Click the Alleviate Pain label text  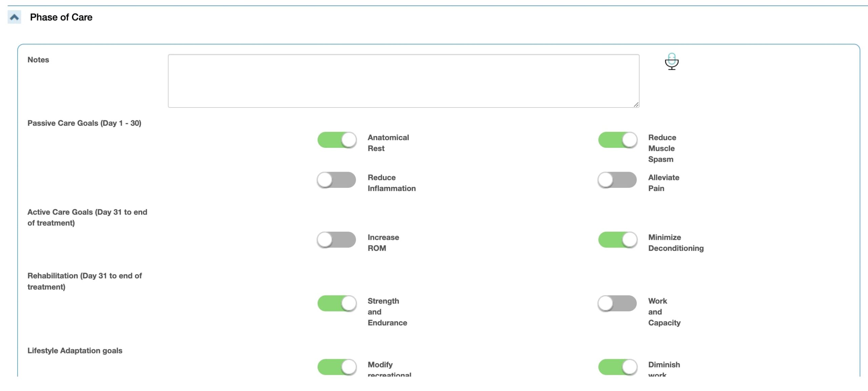click(x=664, y=183)
